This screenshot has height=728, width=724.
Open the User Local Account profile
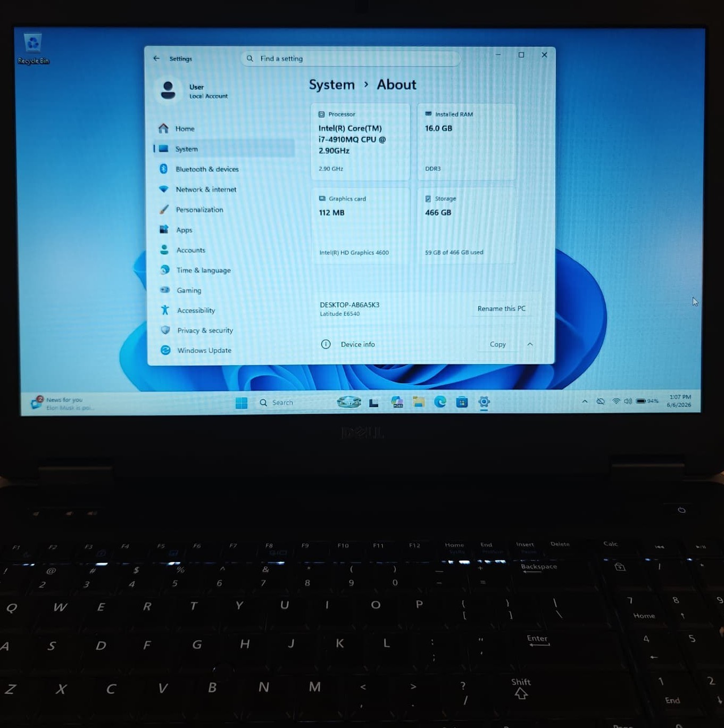coord(193,91)
